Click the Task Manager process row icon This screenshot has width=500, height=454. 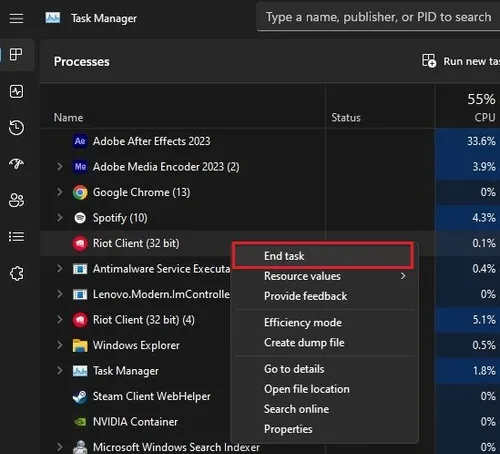click(80, 371)
